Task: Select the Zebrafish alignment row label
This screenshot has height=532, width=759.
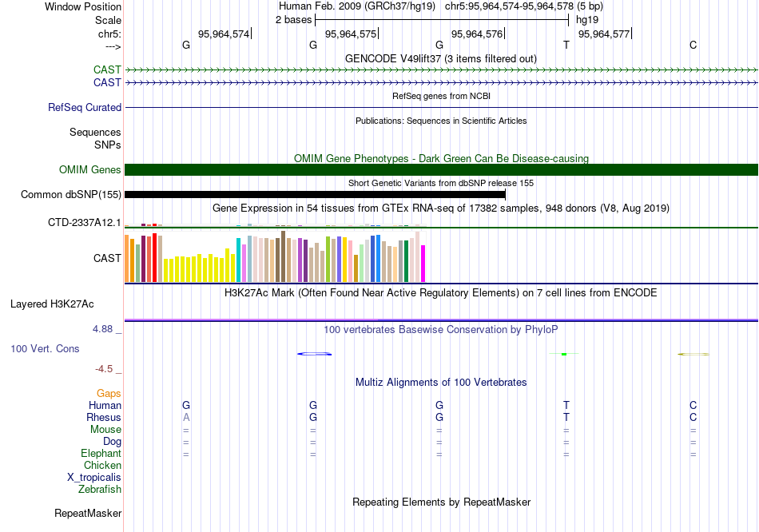Action: click(x=100, y=490)
